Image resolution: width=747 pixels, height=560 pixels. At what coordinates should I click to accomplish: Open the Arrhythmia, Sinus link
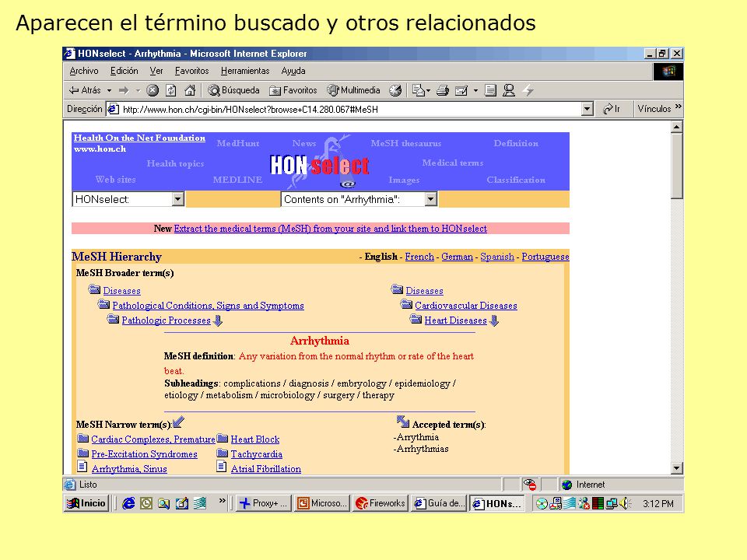(x=129, y=469)
